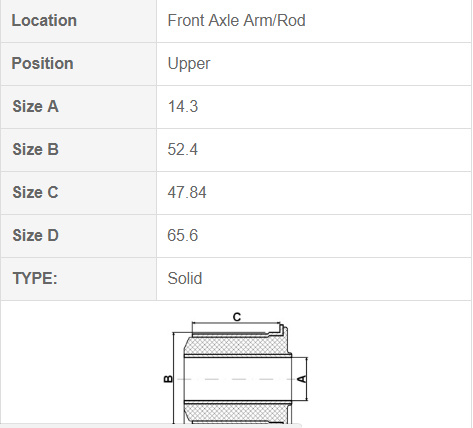Select the Upper position value
The width and height of the screenshot is (473, 428).
pos(189,64)
